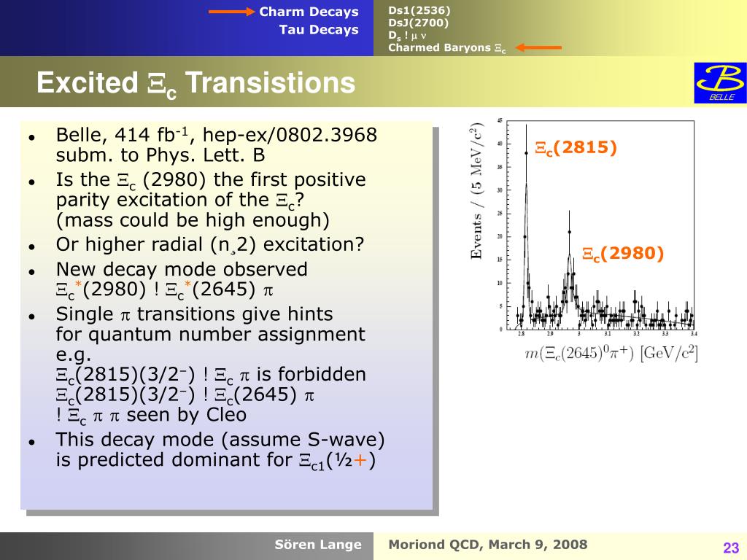Click the orange Ξc(2815) peak label
The width and height of the screenshot is (747, 560).
click(x=576, y=148)
